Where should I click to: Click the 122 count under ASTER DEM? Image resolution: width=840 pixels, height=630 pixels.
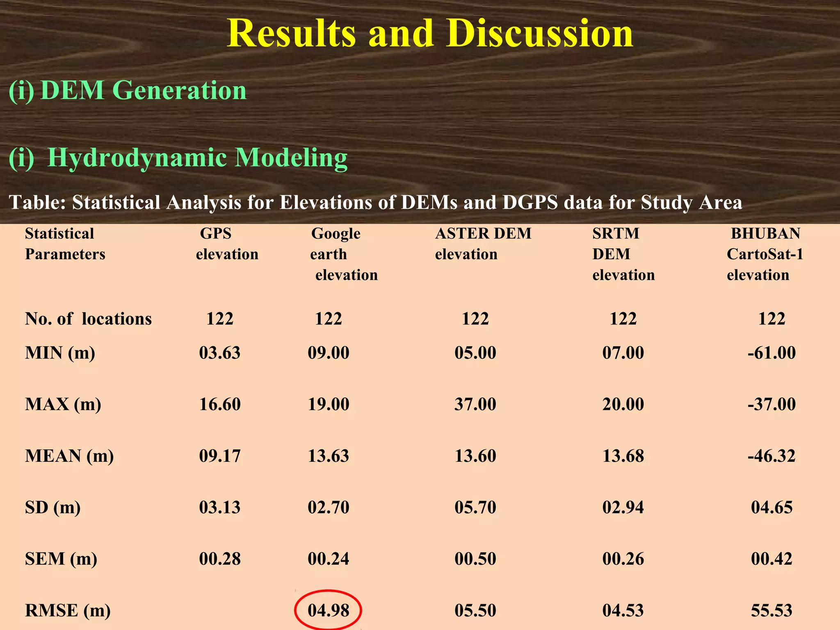click(475, 319)
